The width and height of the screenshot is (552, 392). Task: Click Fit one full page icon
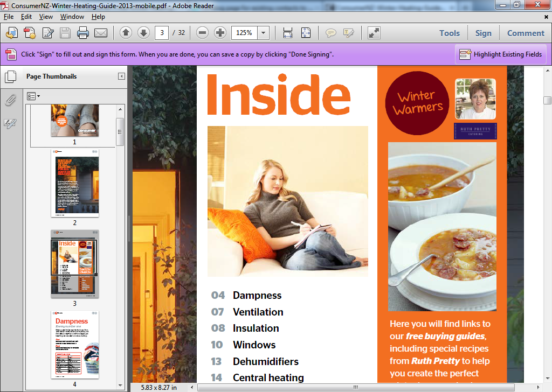coord(306,33)
